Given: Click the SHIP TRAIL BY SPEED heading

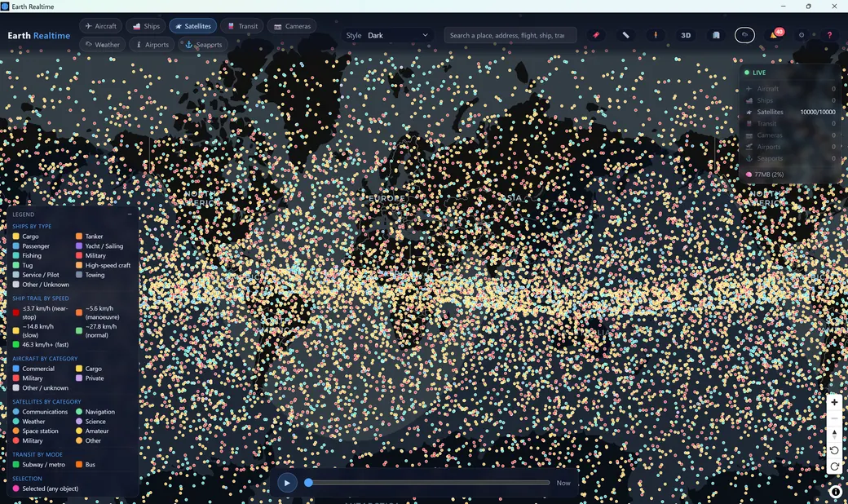Looking at the screenshot, I should (41, 298).
